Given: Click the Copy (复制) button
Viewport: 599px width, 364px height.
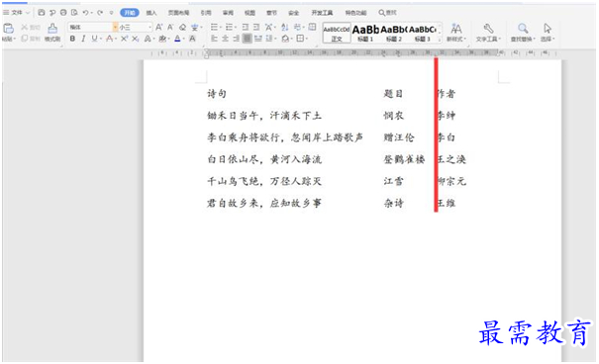Looking at the screenshot, I should coord(31,39).
